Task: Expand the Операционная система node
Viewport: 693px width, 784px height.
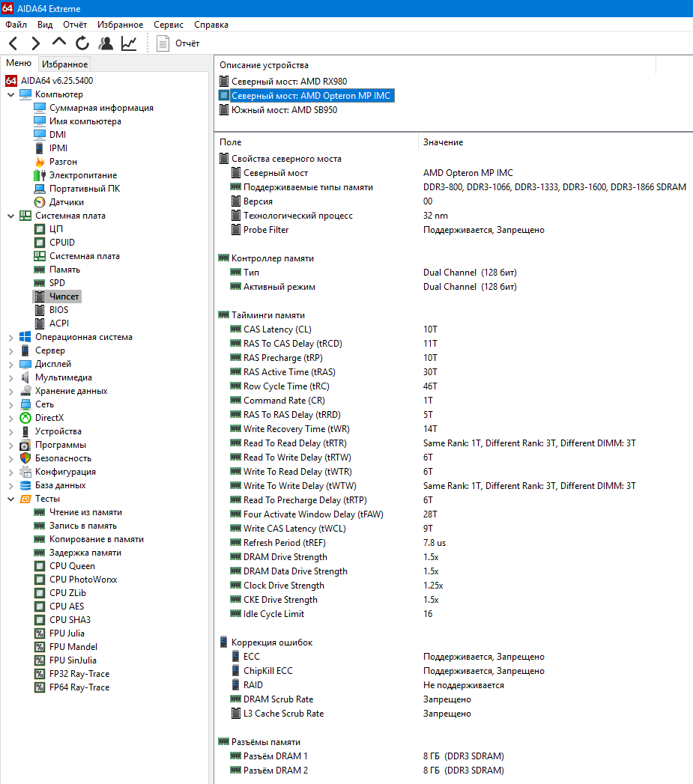Action: (10, 338)
